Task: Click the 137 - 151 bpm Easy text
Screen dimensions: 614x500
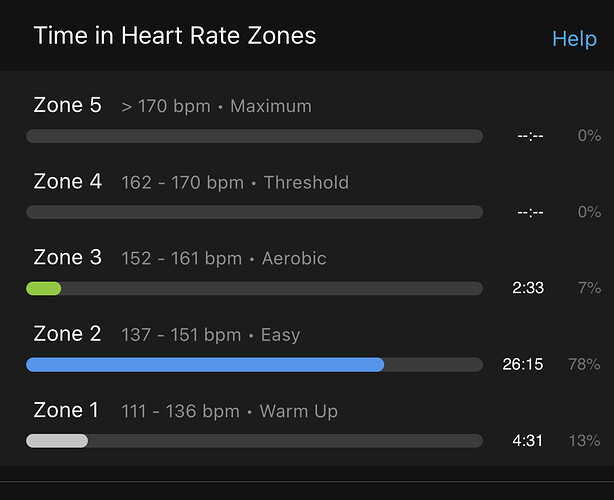Action: (211, 335)
